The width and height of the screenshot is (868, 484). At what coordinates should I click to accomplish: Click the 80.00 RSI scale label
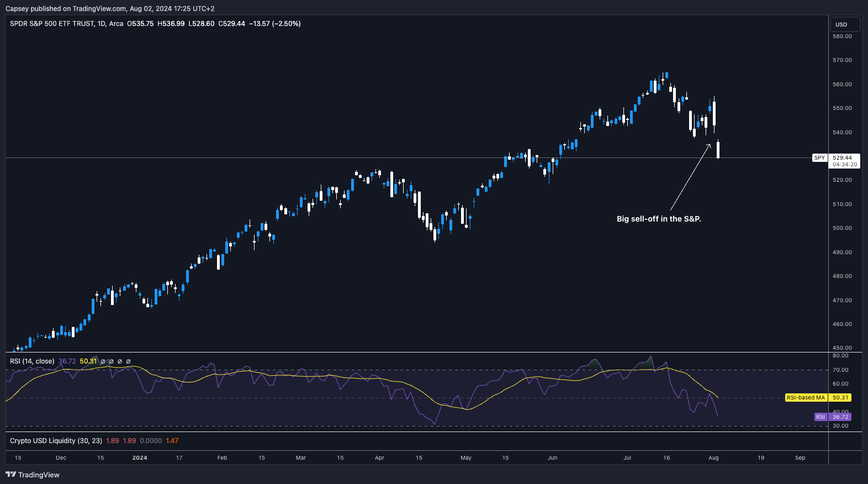coord(840,356)
